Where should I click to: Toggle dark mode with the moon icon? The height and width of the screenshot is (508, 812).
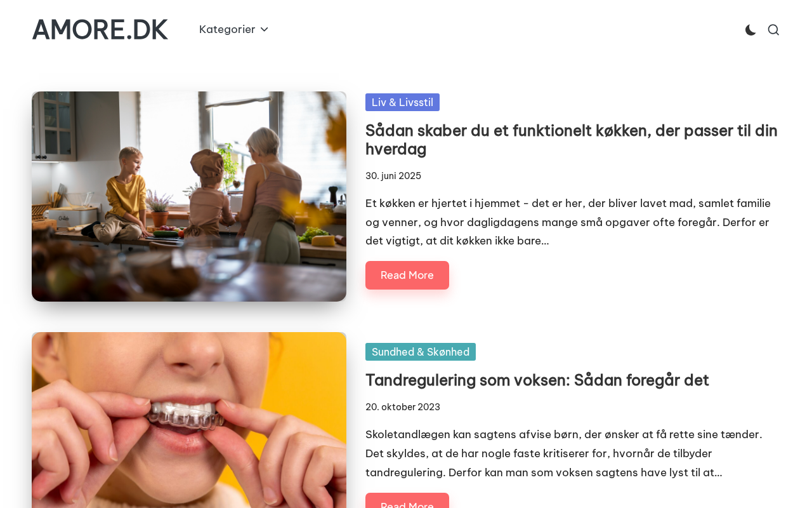(x=750, y=30)
